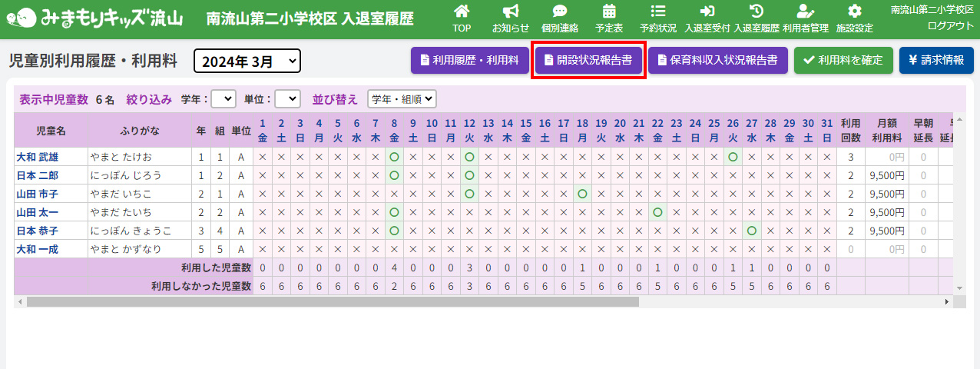Expand the 単位 filter dropdown
The height and width of the screenshot is (369, 980).
coord(287,99)
